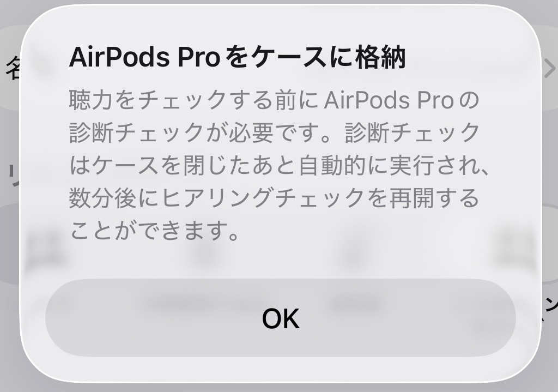558x392 pixels.
Task: Click the partially hidden 名 row behind dialog
Action: 11,68
